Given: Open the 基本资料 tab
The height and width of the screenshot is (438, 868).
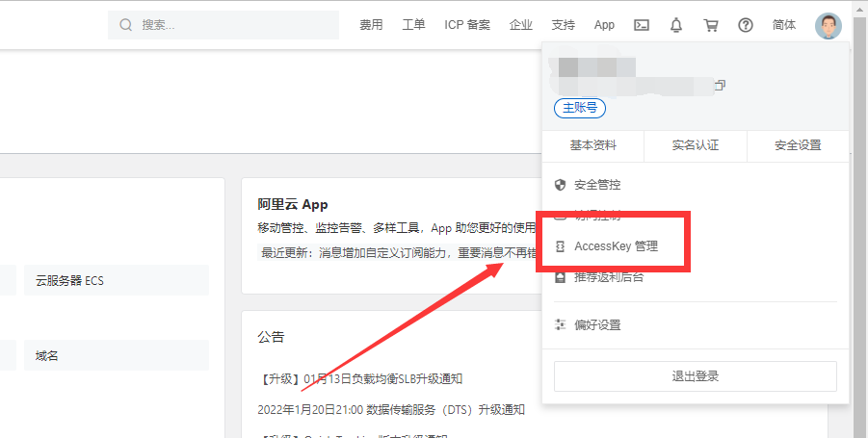Looking at the screenshot, I should 592,145.
